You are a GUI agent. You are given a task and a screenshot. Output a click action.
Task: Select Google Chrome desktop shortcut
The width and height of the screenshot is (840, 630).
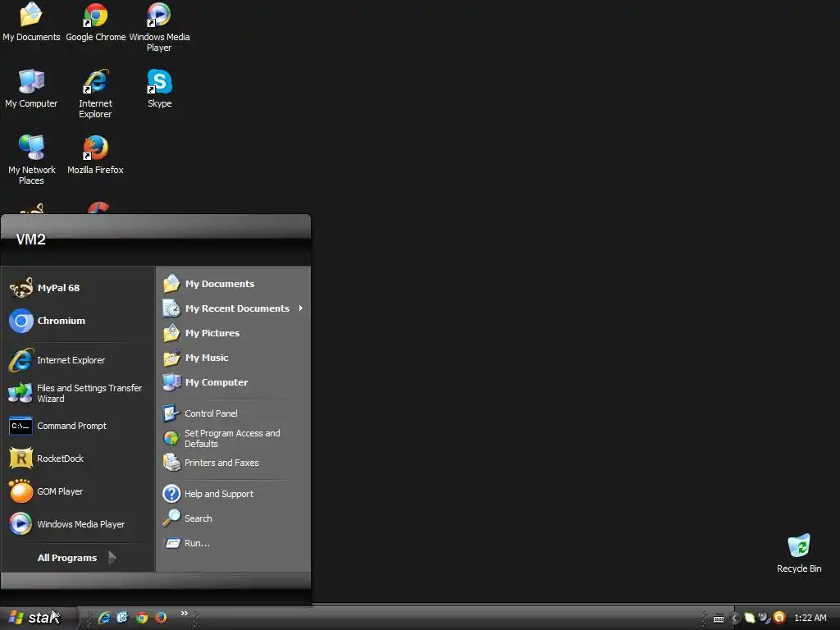point(95,21)
